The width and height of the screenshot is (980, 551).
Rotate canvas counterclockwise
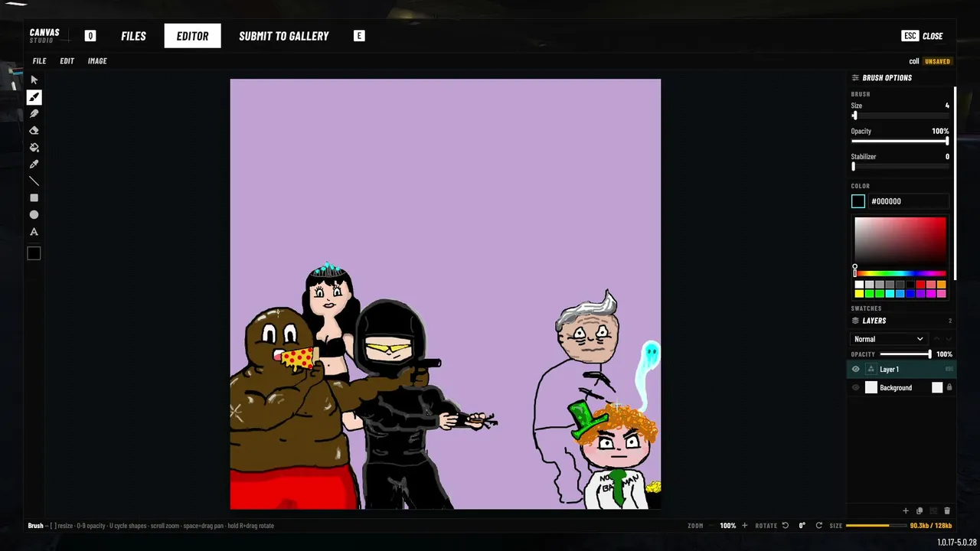coord(785,526)
